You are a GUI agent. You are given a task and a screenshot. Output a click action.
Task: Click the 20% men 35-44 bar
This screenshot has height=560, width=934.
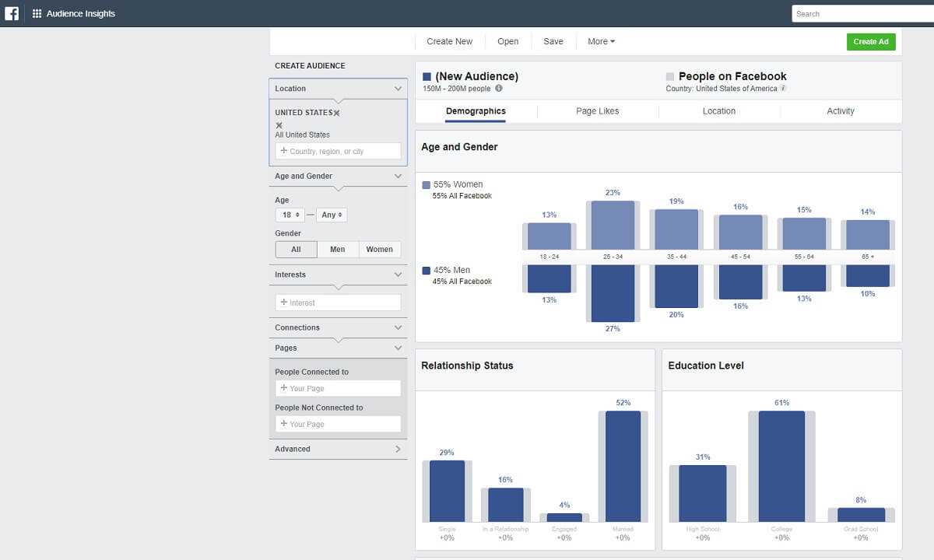point(676,285)
